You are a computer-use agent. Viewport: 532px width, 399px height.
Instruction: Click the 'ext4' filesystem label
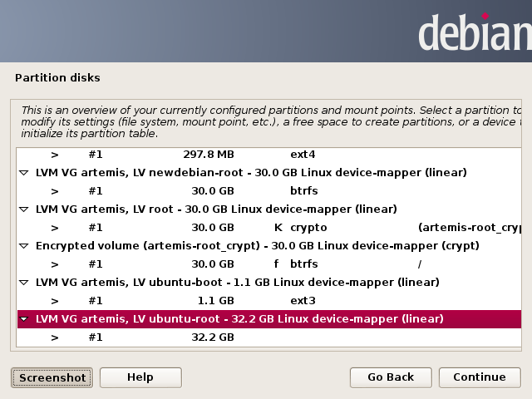(303, 155)
